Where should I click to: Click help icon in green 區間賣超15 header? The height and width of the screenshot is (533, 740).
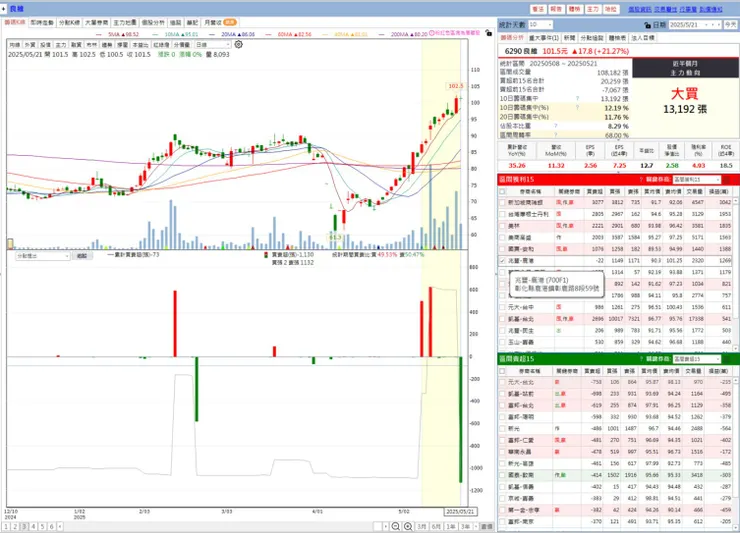point(641,359)
